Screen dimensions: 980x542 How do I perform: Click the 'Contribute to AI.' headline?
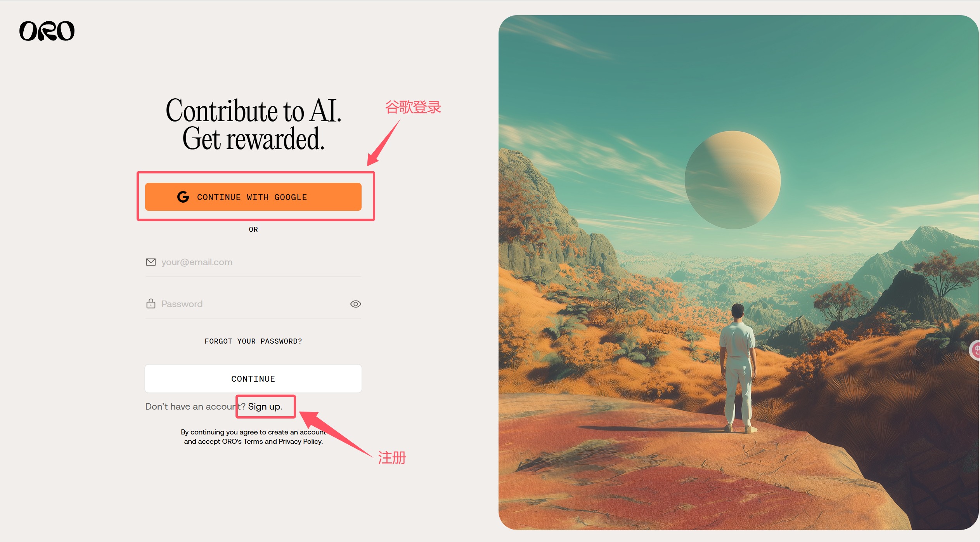coord(253,111)
